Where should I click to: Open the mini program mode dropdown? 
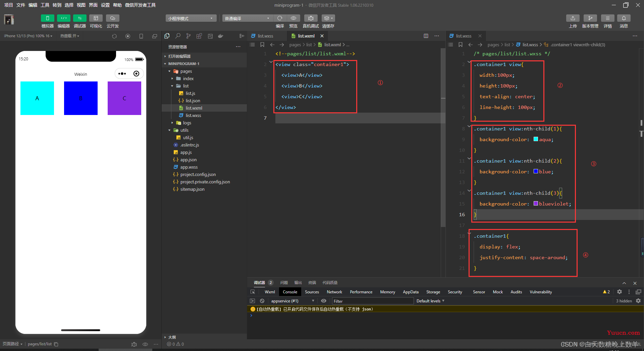click(x=191, y=18)
